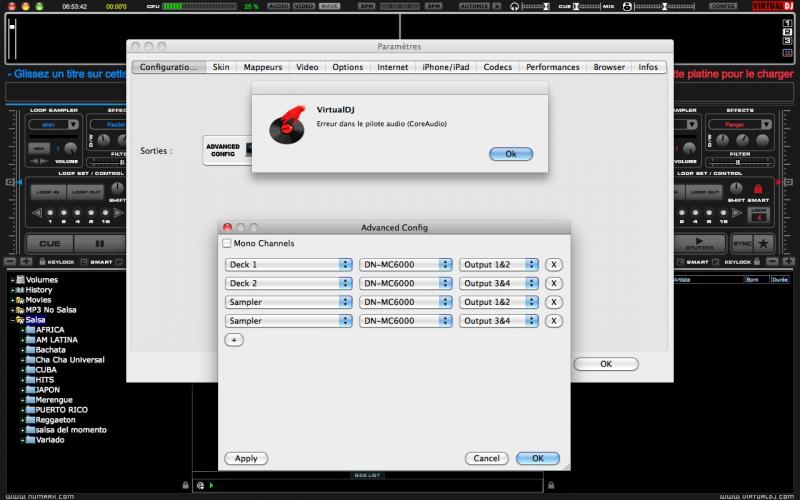Click the right deck SYNC button

click(742, 244)
